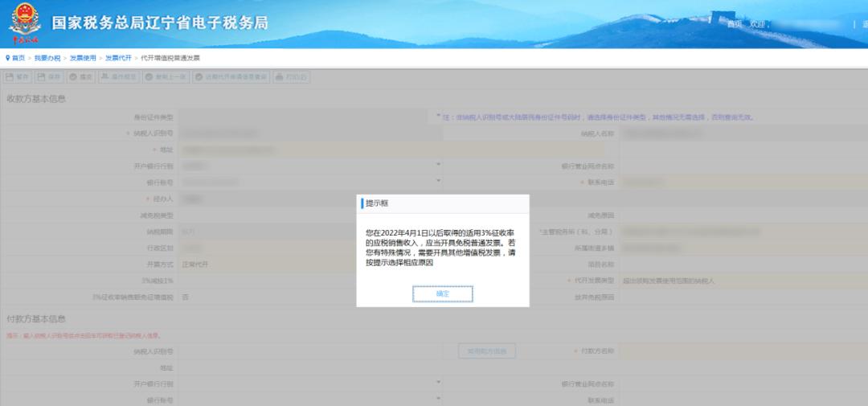Click the 3%征收率销售额免征增值税 field showing 否
The height and width of the screenshot is (406, 868).
[x=268, y=297]
